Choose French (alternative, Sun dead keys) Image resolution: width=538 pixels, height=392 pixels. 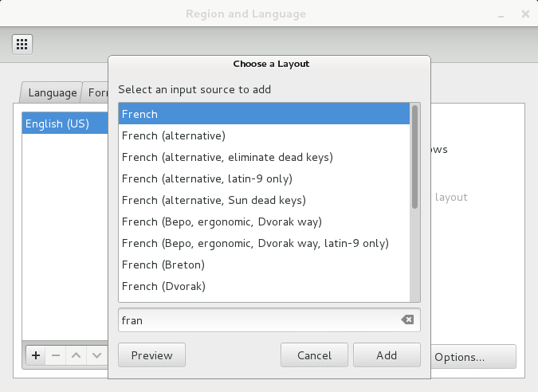214,200
